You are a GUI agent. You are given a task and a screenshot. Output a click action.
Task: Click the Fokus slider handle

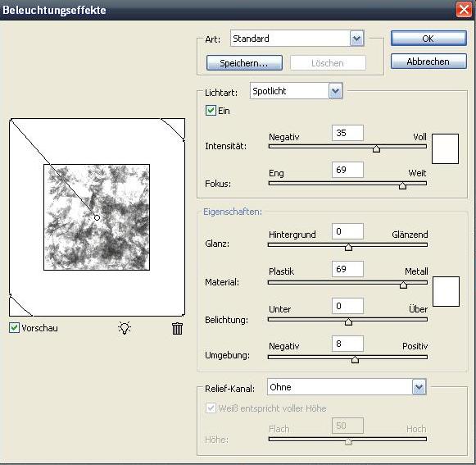402,185
